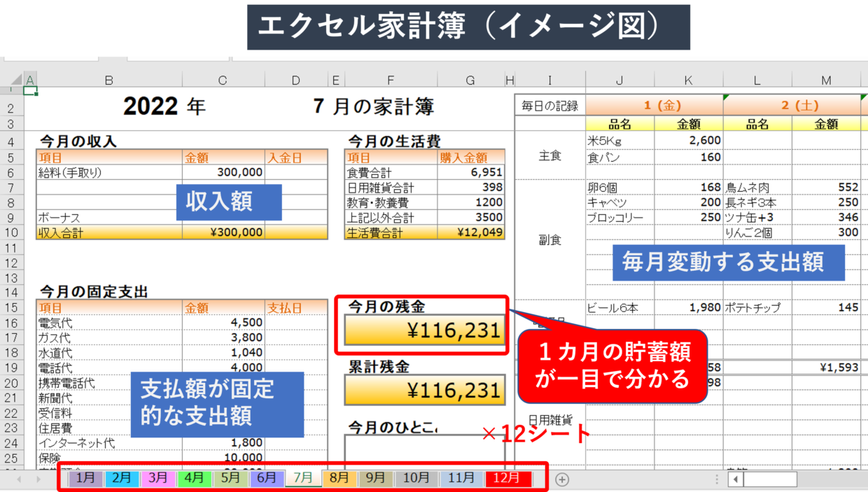
Task: Select the 給料 300,000 amount cell
Action: [223, 172]
